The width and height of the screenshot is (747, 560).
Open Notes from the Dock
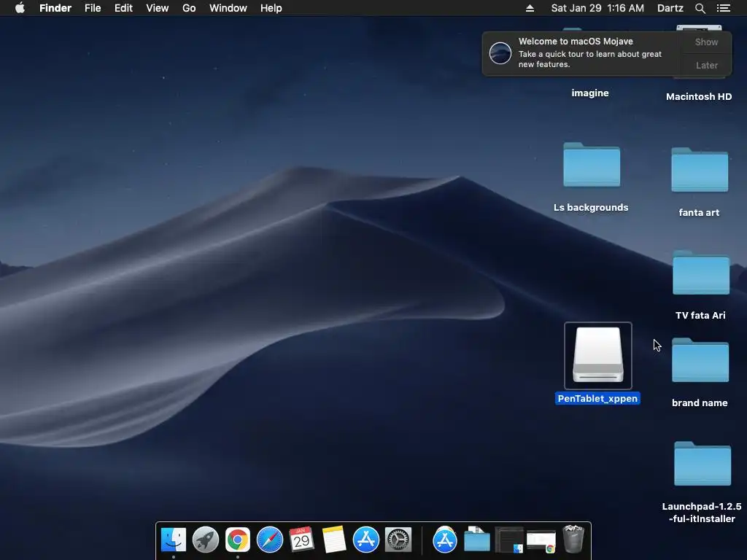click(334, 540)
